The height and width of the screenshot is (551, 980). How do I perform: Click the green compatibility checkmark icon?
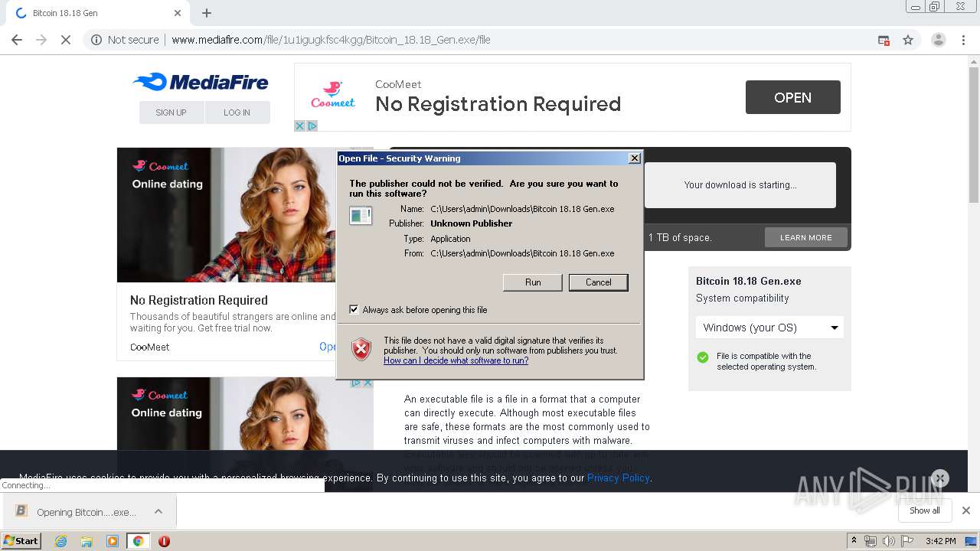pyautogui.click(x=703, y=357)
